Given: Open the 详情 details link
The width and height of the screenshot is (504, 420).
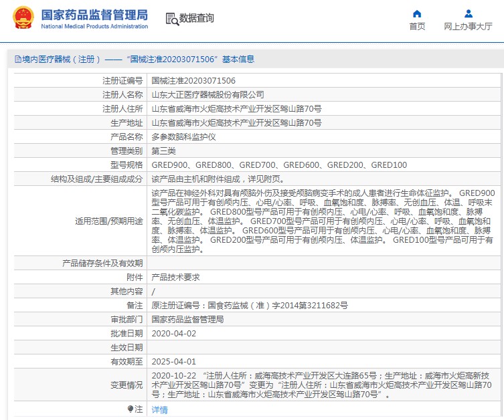Looking at the screenshot, I should 159,410.
